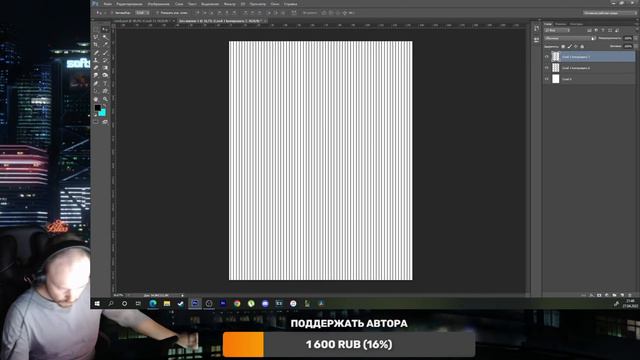
Task: Click the Auto-Align Layers icon in options bar
Action: tap(294, 13)
